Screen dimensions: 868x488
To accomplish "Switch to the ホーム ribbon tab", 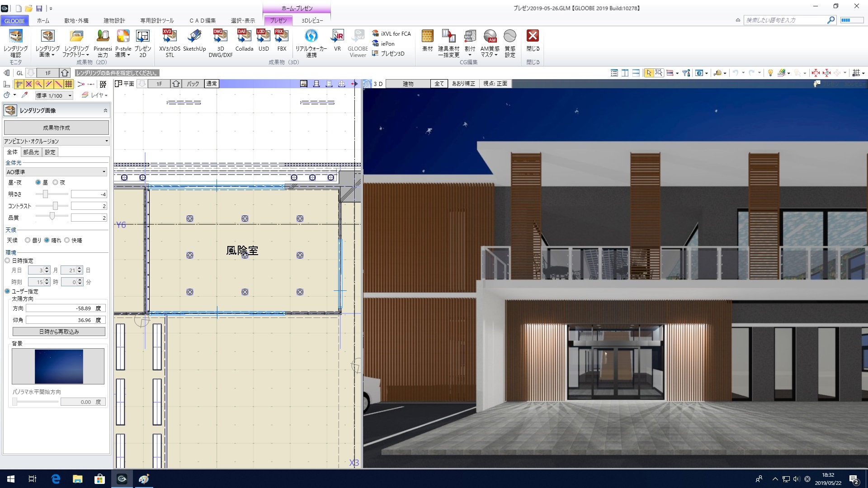I will click(x=43, y=20).
